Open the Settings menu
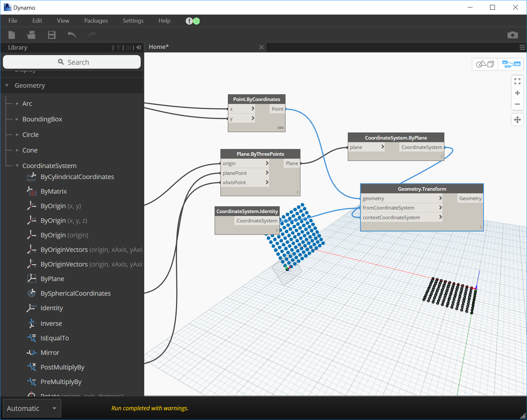 coord(133,21)
